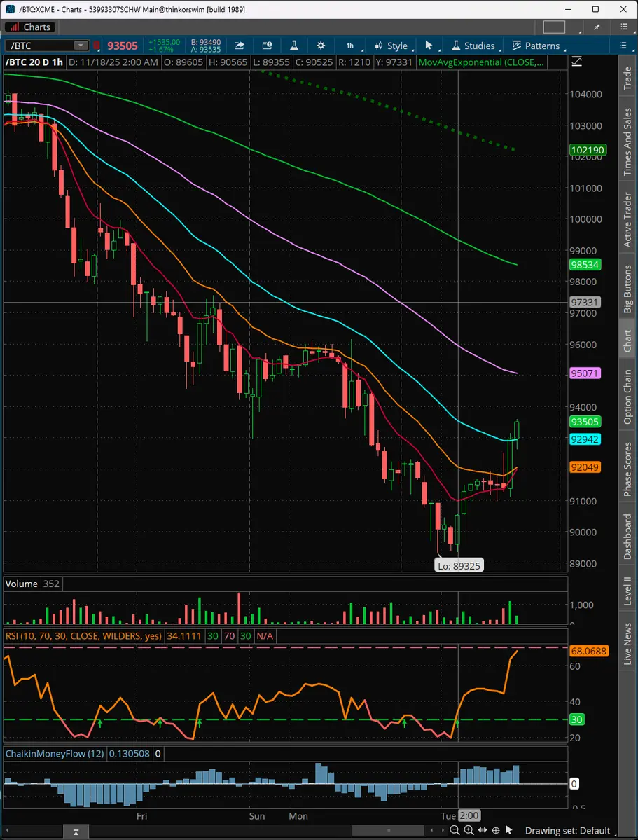Click the 68.0688 RSI value label
638x840 pixels.
(x=589, y=652)
